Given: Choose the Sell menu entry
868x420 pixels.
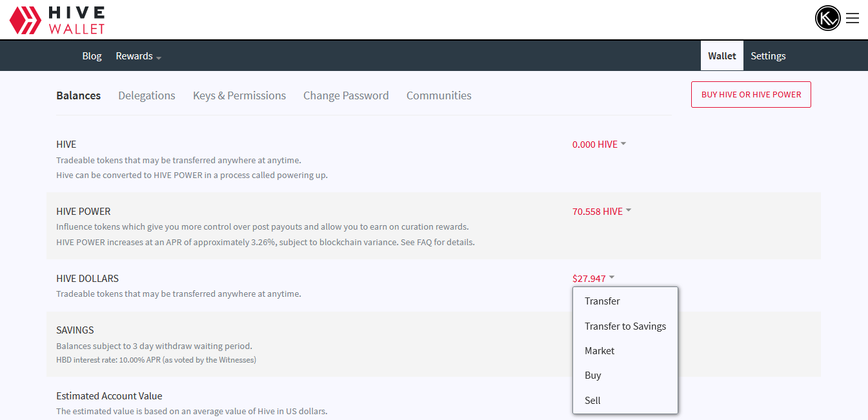Looking at the screenshot, I should pos(592,401).
